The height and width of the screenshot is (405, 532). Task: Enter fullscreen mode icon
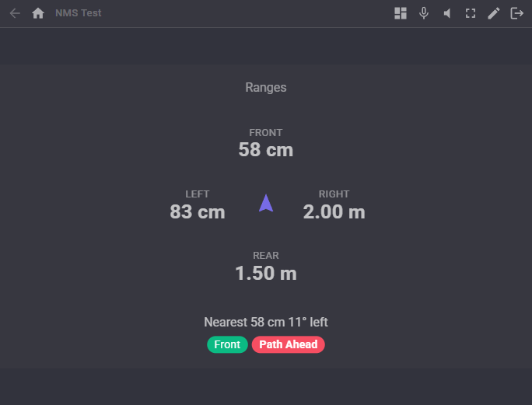tap(471, 13)
